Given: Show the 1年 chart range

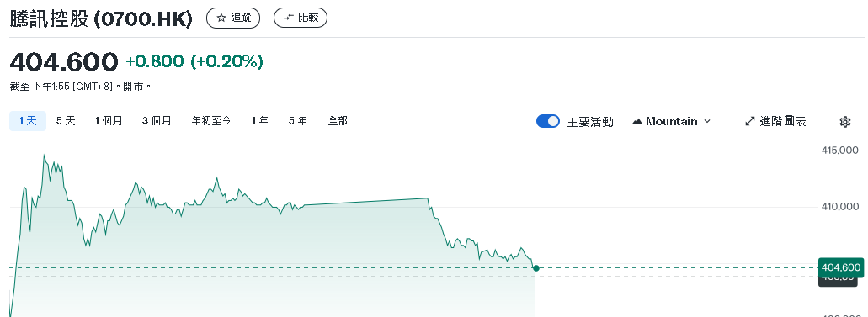Looking at the screenshot, I should click(259, 121).
